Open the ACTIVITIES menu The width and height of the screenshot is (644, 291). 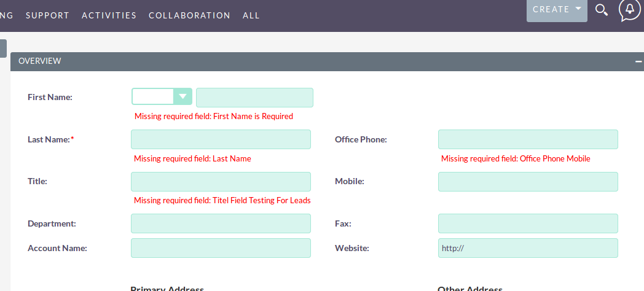click(109, 15)
